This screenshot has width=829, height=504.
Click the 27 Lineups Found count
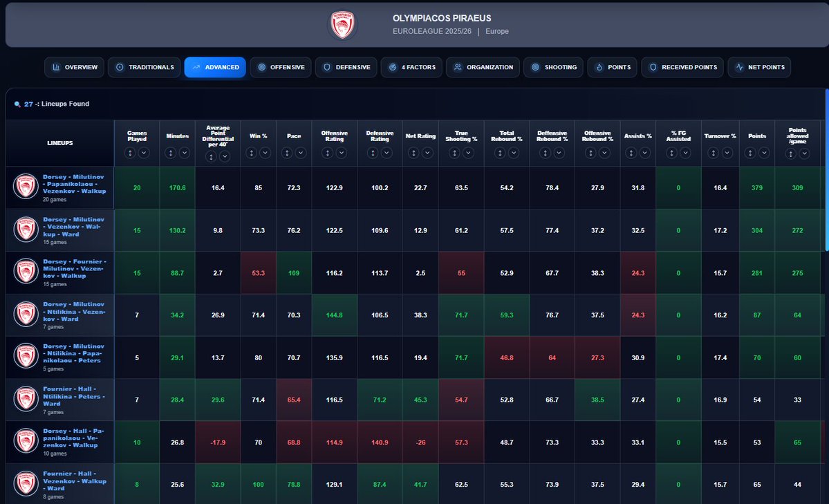[x=28, y=104]
